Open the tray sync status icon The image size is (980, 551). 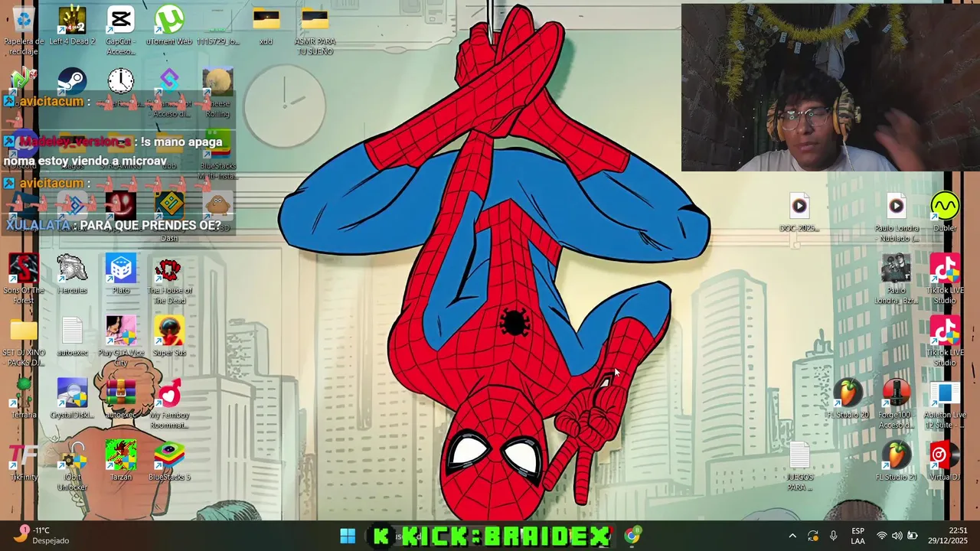(813, 536)
